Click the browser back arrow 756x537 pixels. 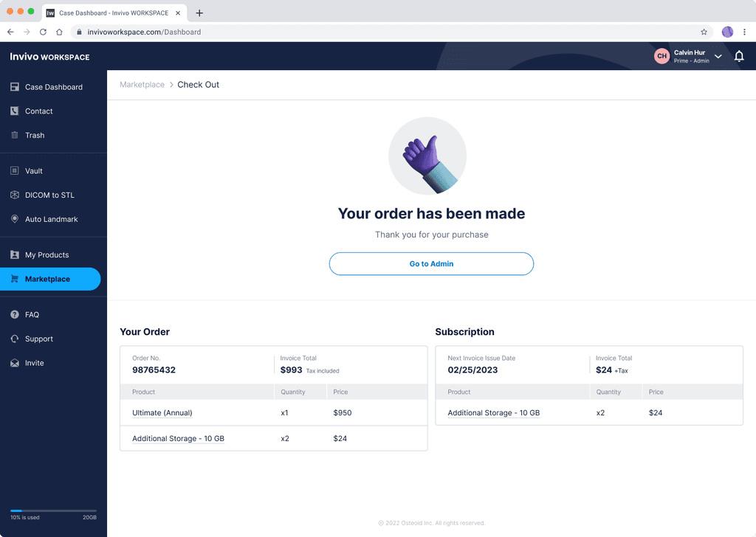[10, 32]
